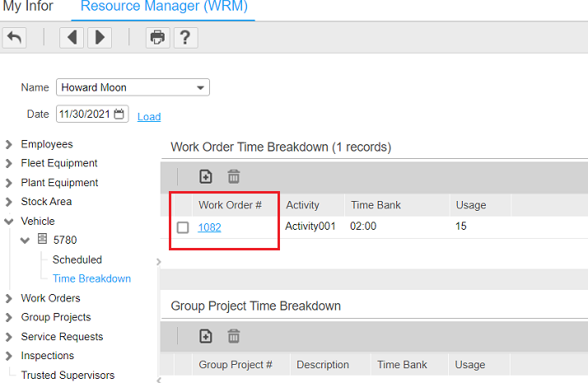Viewport: 588px width, 383px height.
Task: Open the calendar date picker icon
Action: click(119, 114)
